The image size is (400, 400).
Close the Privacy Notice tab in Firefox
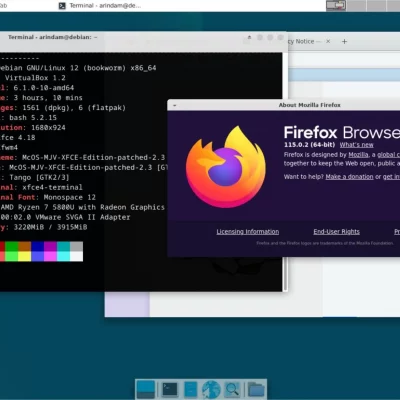(328, 41)
